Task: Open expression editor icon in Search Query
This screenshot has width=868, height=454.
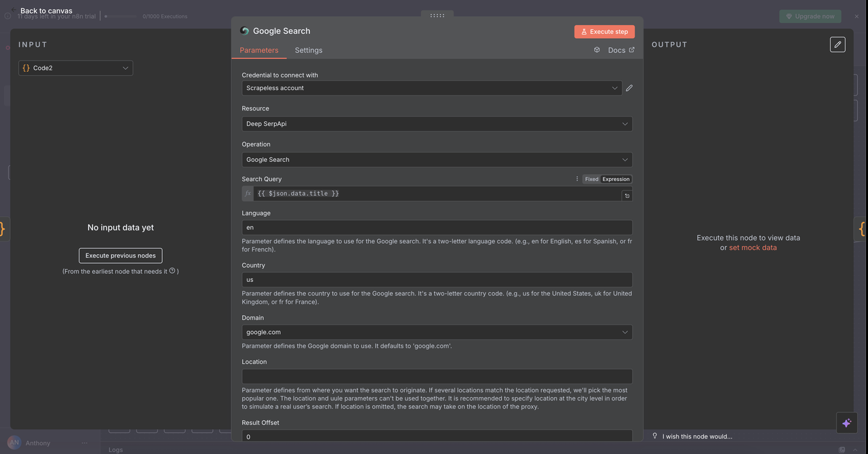Action: pyautogui.click(x=627, y=196)
